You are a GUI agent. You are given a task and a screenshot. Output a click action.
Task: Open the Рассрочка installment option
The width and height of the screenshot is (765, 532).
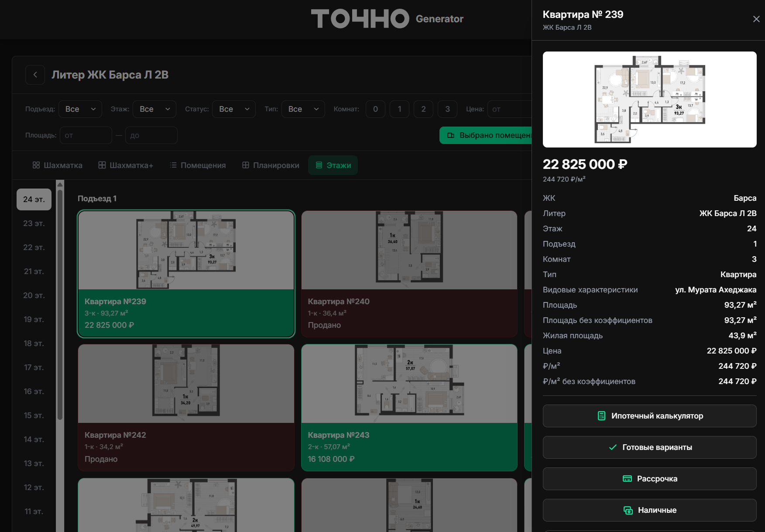tap(649, 479)
